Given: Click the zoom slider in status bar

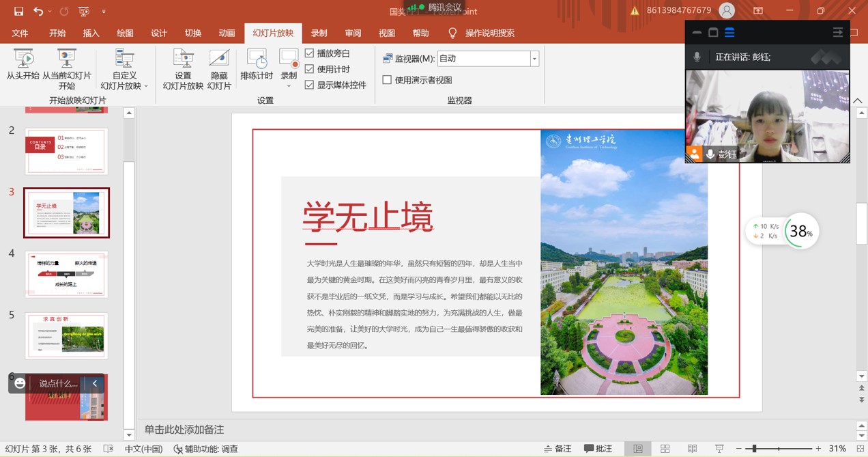Looking at the screenshot, I should (x=778, y=449).
